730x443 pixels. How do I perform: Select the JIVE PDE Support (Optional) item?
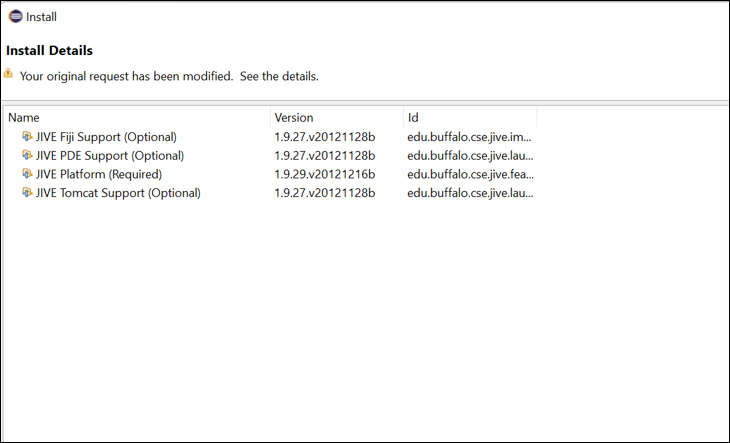click(x=110, y=156)
